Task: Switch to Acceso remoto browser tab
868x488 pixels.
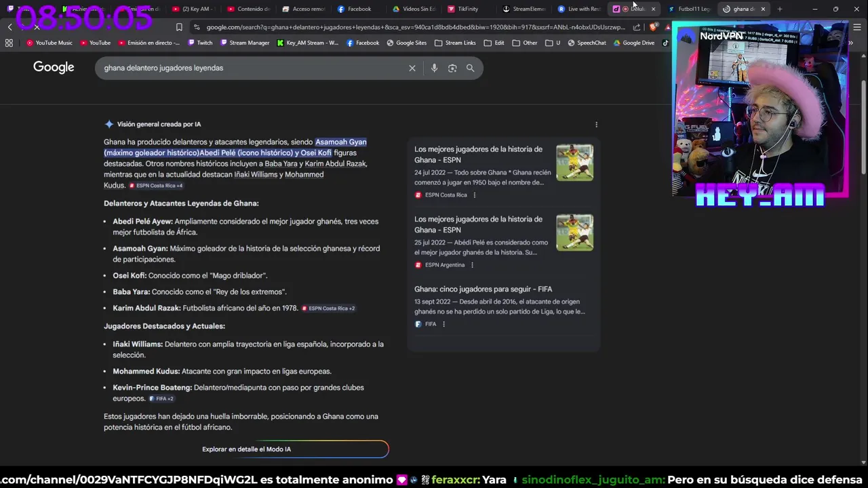Action: tap(304, 9)
